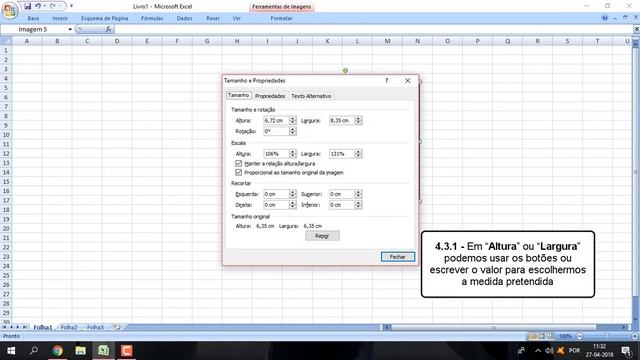
Task: Click the zoom slider in status bar
Action: pos(607,336)
